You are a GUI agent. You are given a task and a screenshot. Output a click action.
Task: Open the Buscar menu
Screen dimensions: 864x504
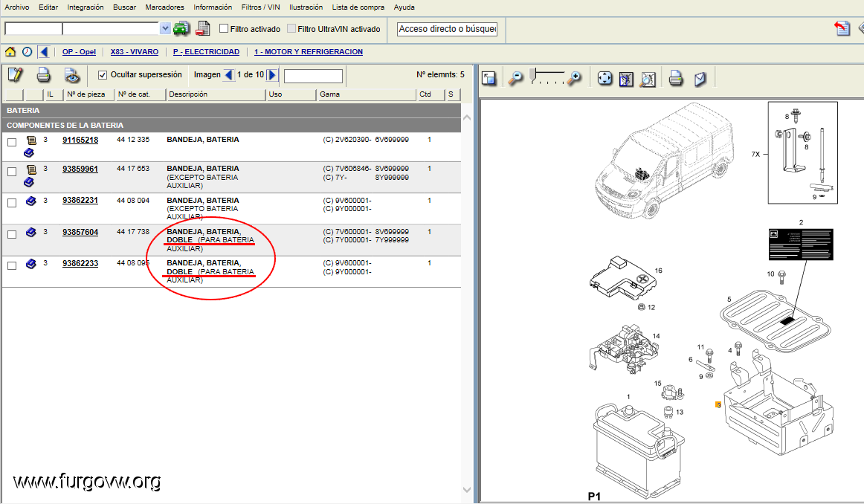(124, 7)
